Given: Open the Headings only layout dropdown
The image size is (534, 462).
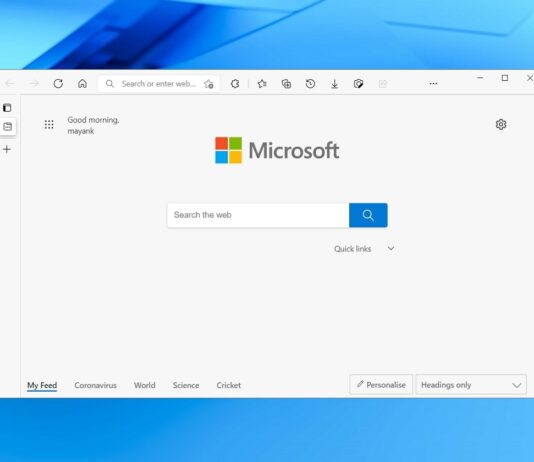Looking at the screenshot, I should [471, 385].
